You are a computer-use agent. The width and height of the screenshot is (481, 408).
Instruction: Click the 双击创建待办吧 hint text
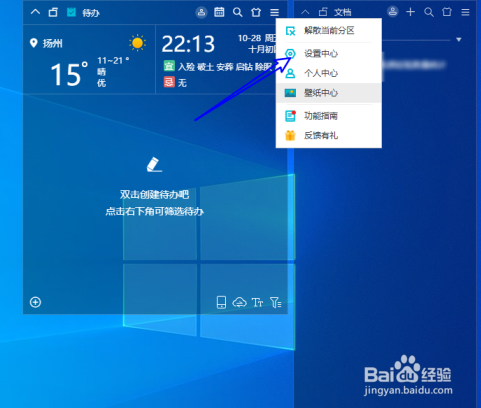[x=154, y=195]
